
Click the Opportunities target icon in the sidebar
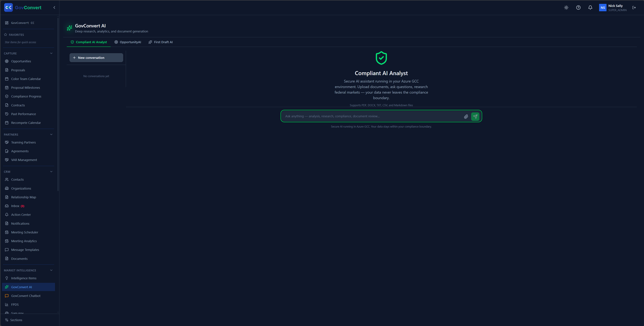(7, 61)
